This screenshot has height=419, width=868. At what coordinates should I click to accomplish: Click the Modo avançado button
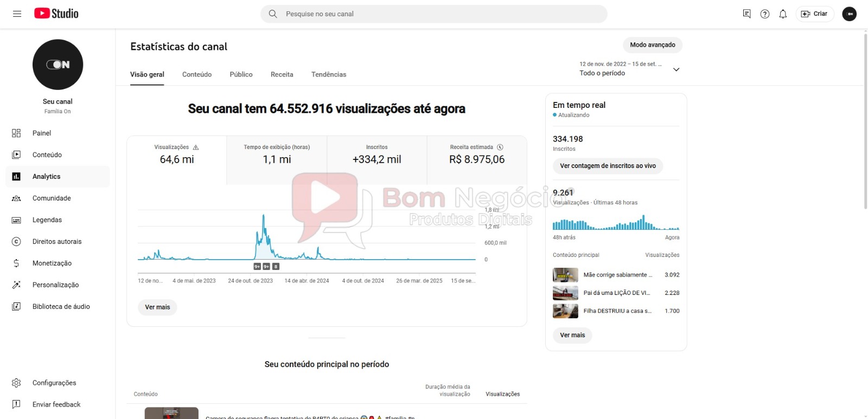click(x=653, y=45)
